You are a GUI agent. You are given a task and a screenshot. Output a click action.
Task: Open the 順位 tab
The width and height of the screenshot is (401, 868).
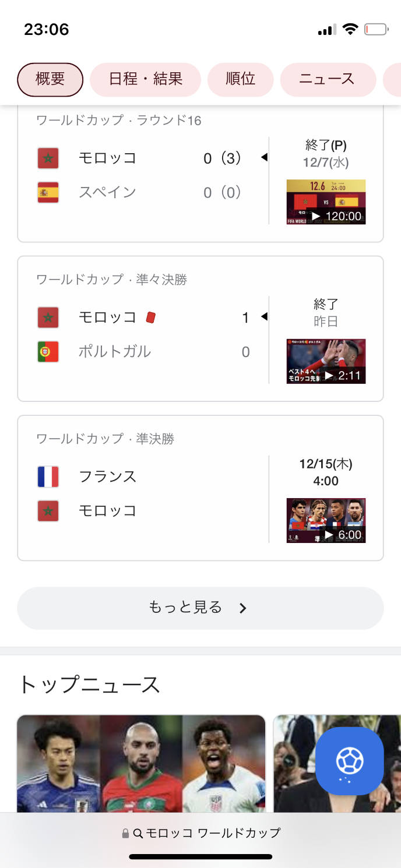[x=240, y=79]
